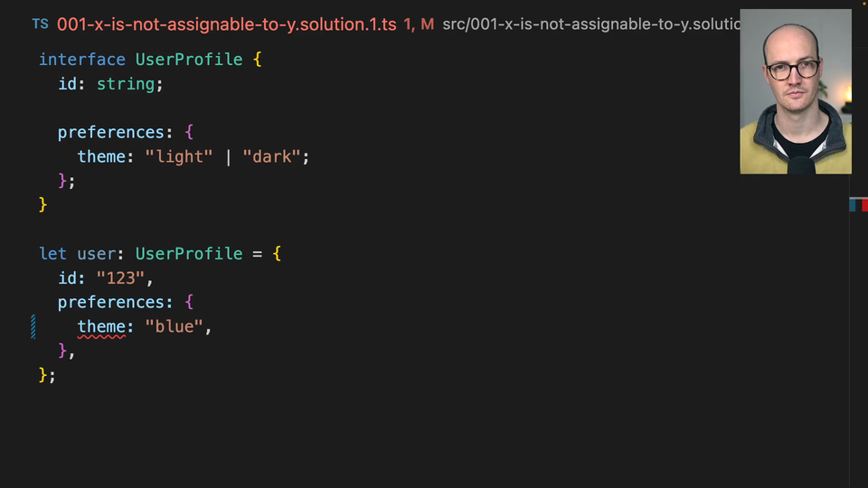Click the blue change marker in the overview ruler
868x488 pixels.
click(853, 205)
